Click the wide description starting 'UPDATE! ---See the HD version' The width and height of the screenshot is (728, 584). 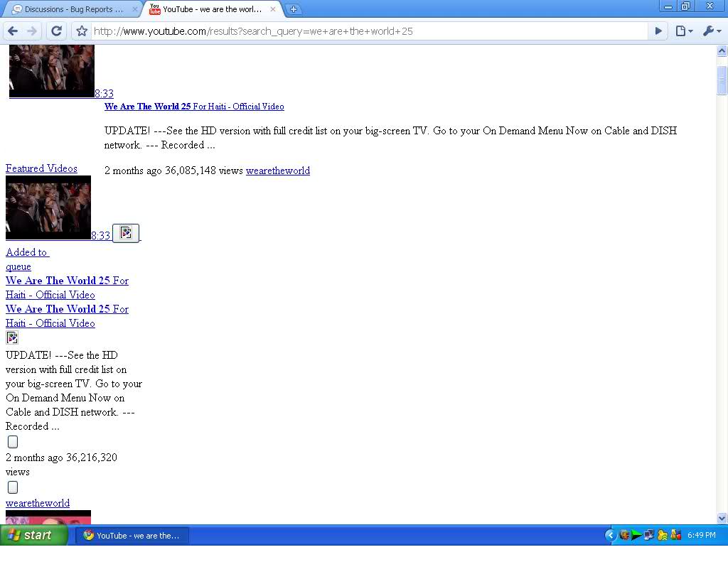390,138
